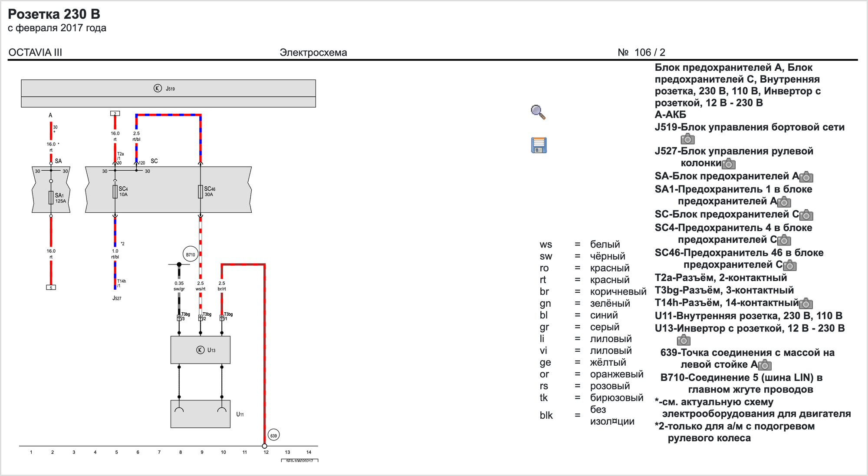Click reference box 5 below the SA wire
This screenshot has width=868, height=476.
coord(51,288)
